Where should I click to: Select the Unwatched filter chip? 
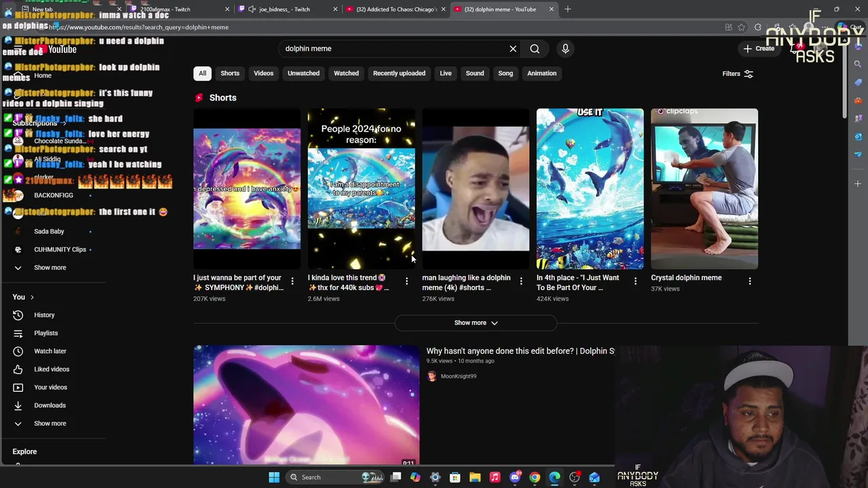(303, 73)
